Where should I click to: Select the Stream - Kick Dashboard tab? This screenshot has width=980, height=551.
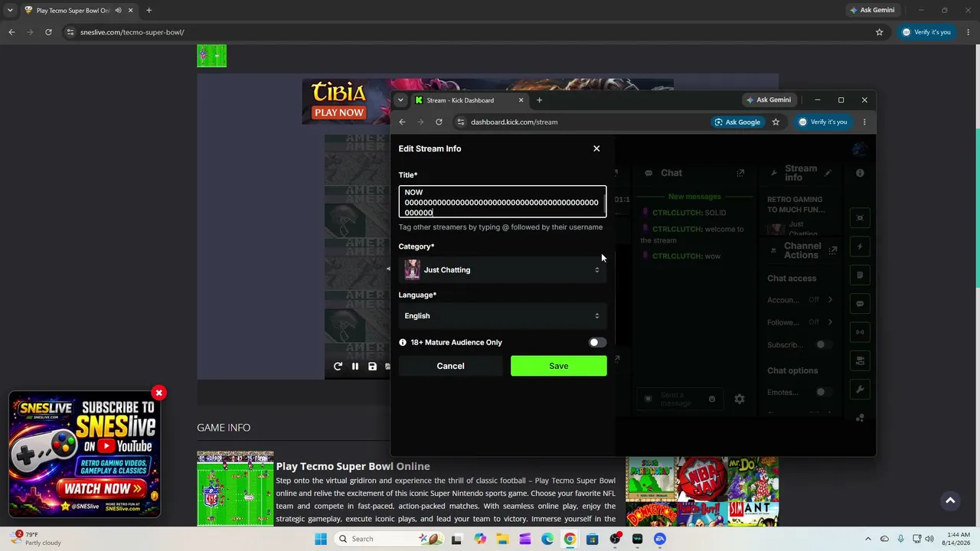470,100
